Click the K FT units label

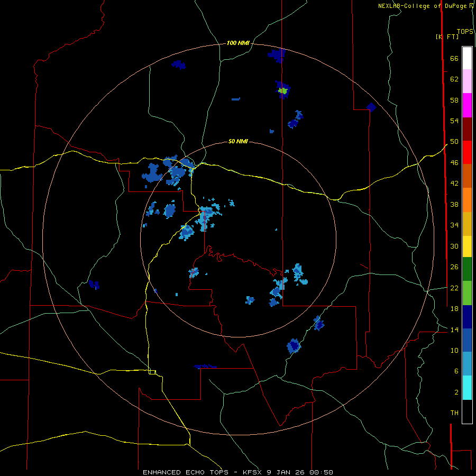click(x=447, y=36)
